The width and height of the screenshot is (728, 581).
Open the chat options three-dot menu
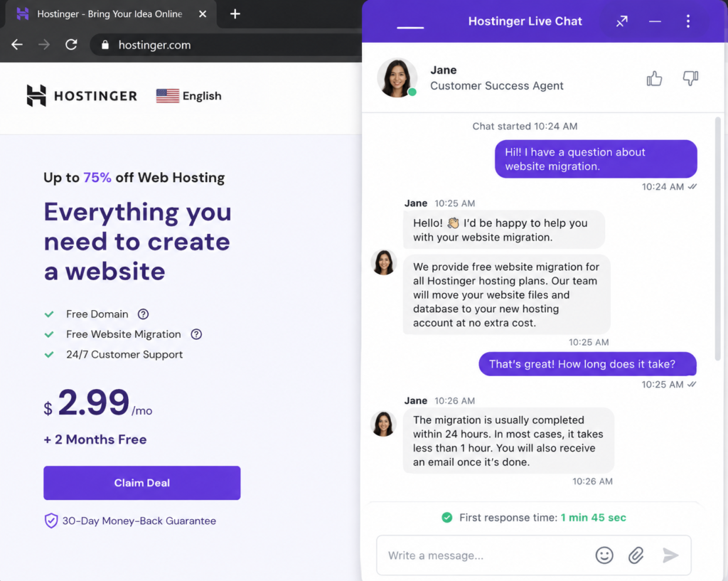[x=688, y=21]
